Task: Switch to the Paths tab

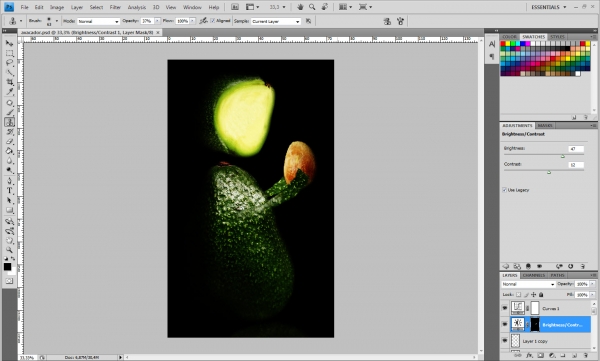Action: [557, 275]
